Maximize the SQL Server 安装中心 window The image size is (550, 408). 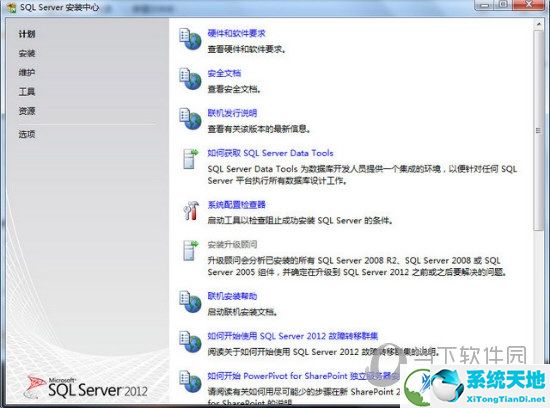(503, 5)
